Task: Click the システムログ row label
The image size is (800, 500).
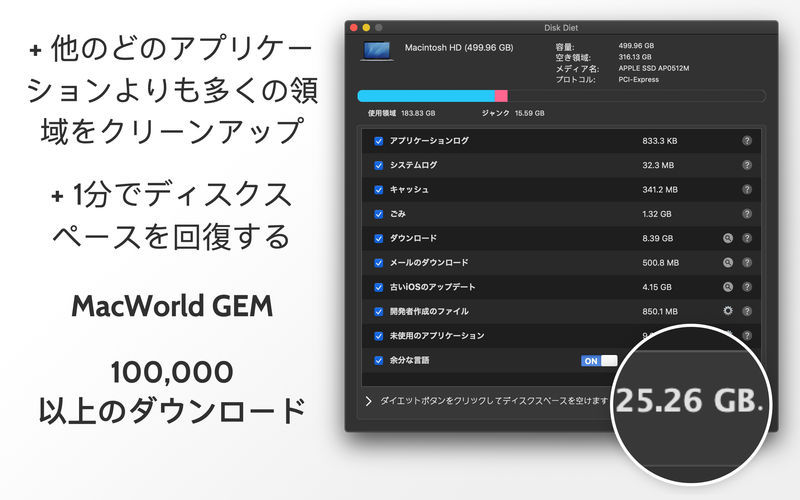Action: (413, 165)
